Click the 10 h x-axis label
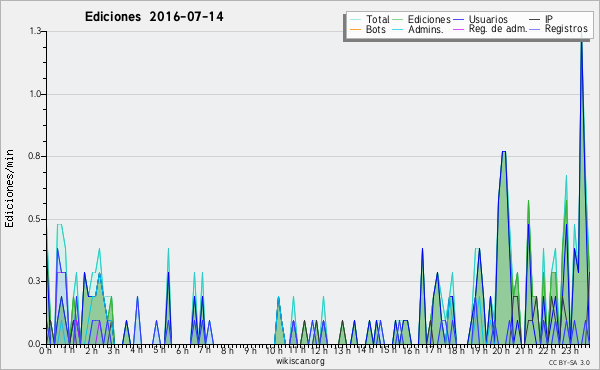The height and width of the screenshot is (370, 600). (x=274, y=351)
